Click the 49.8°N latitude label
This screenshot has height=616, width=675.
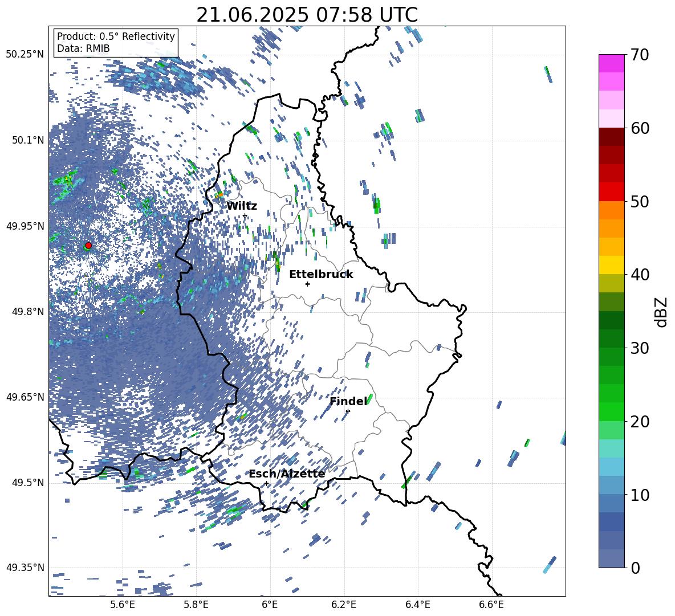coord(27,312)
